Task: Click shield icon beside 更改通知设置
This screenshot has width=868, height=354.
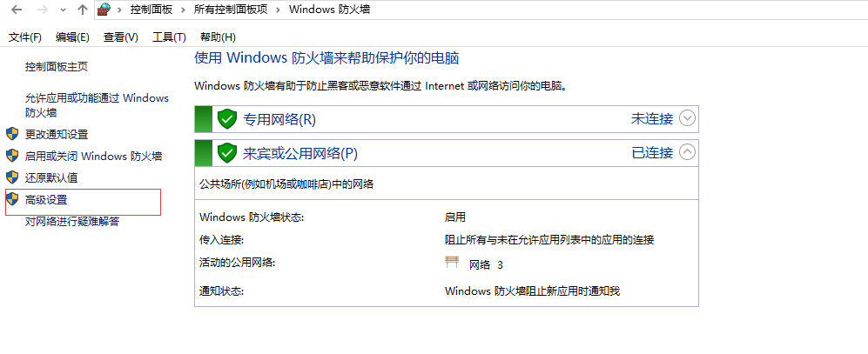Action: pyautogui.click(x=12, y=134)
